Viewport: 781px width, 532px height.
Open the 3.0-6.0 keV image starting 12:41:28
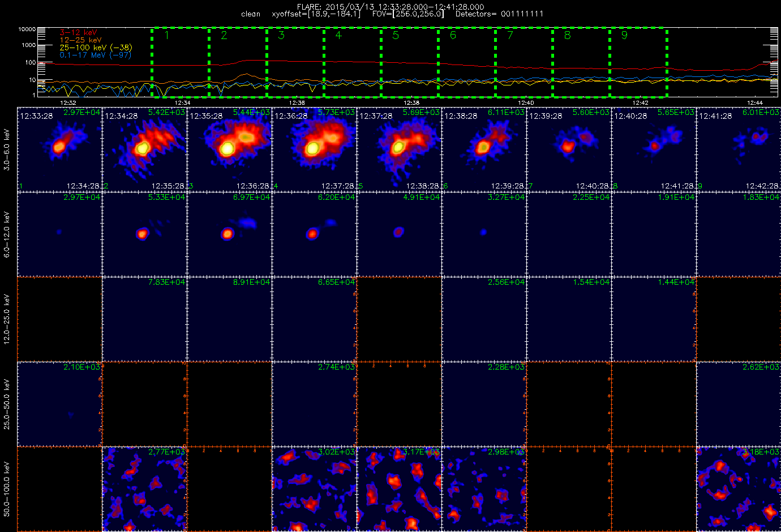click(739, 149)
